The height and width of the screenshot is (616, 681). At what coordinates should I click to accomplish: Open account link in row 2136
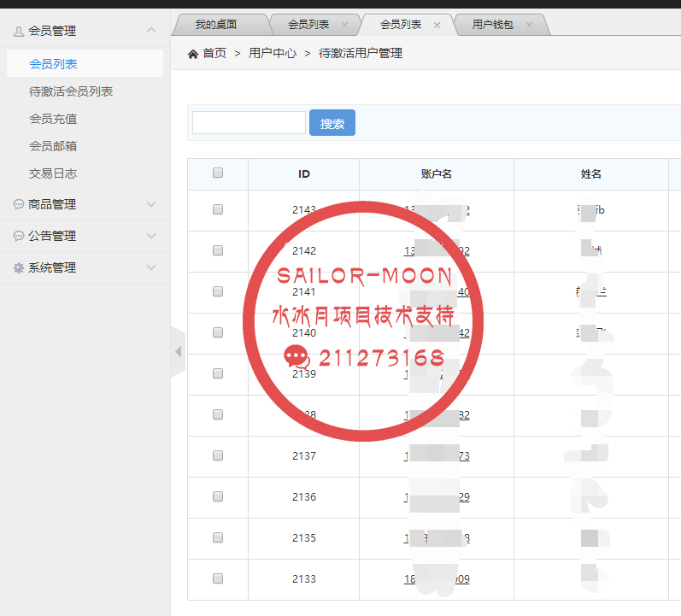tap(437, 497)
